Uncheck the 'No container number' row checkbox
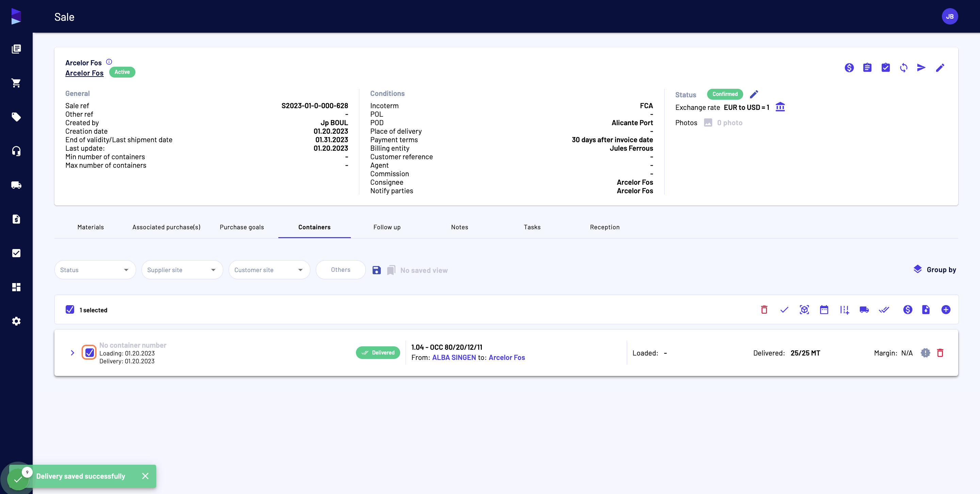 click(x=89, y=352)
